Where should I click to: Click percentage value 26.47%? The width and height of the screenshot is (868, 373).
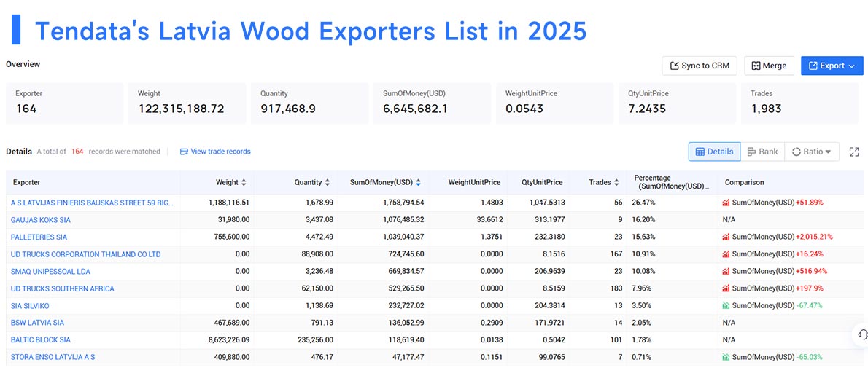(x=643, y=203)
